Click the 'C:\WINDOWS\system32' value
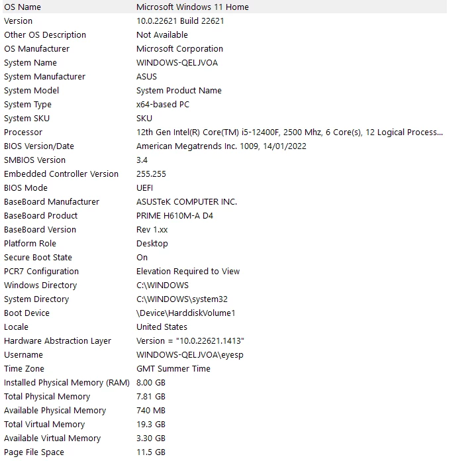 [x=182, y=299]
